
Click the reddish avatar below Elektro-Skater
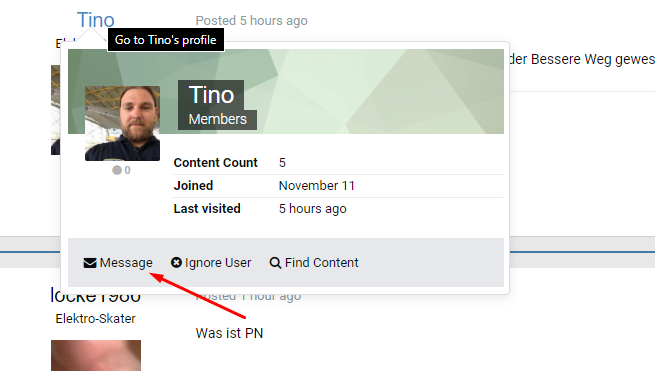[x=96, y=356]
